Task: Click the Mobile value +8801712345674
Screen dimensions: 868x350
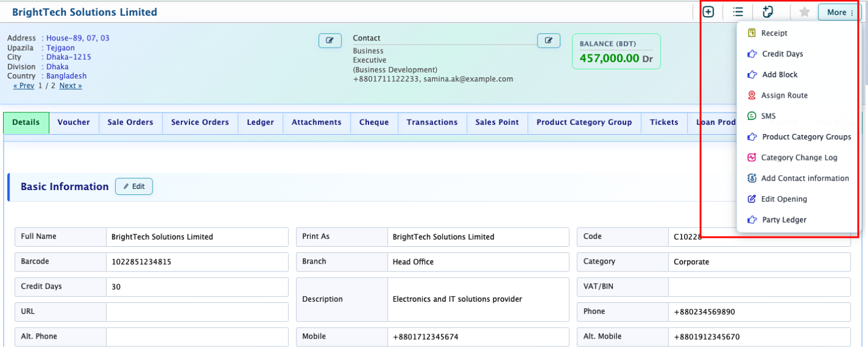Action: 478,337
